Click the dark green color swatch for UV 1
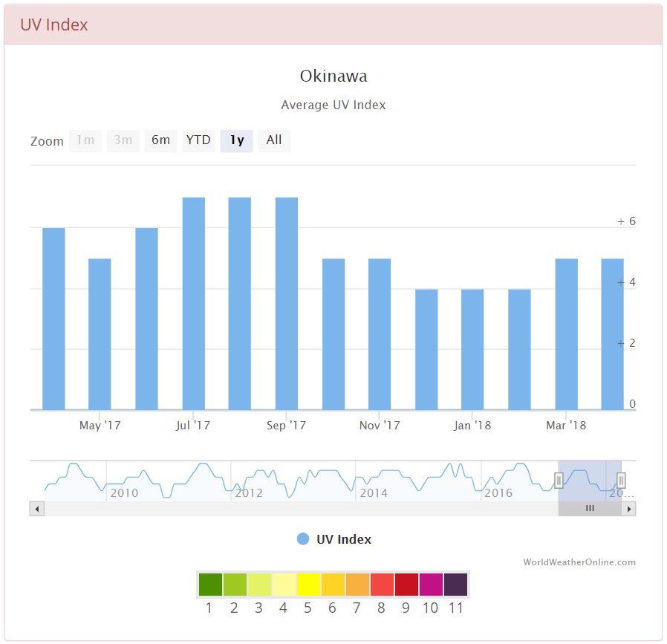Viewport: 667px width, 644px height. pyautogui.click(x=210, y=585)
